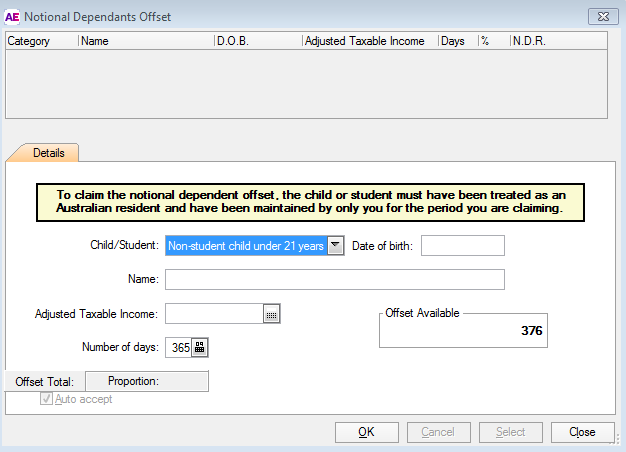The image size is (626, 452).
Task: Click the Cancel button
Action: pos(438,432)
